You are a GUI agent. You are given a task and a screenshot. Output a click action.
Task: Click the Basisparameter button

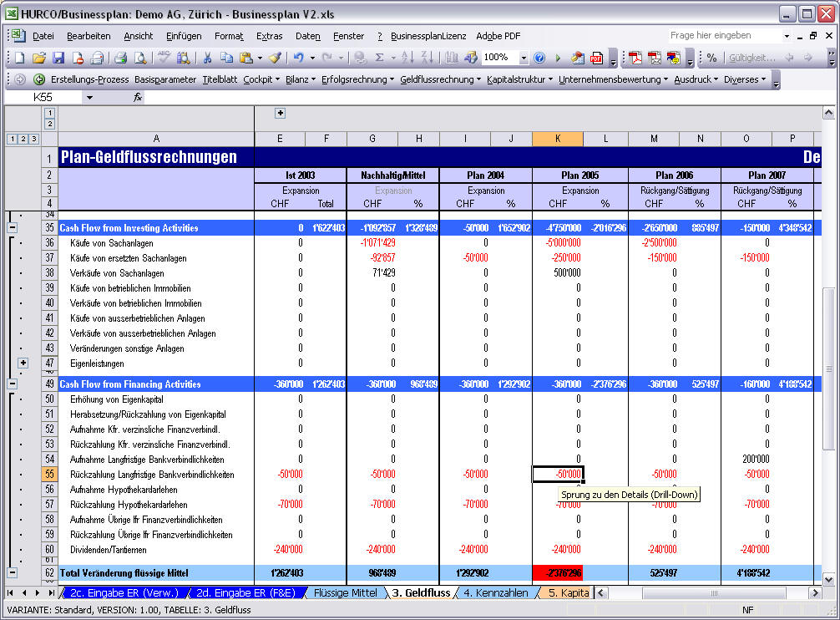[x=165, y=79]
